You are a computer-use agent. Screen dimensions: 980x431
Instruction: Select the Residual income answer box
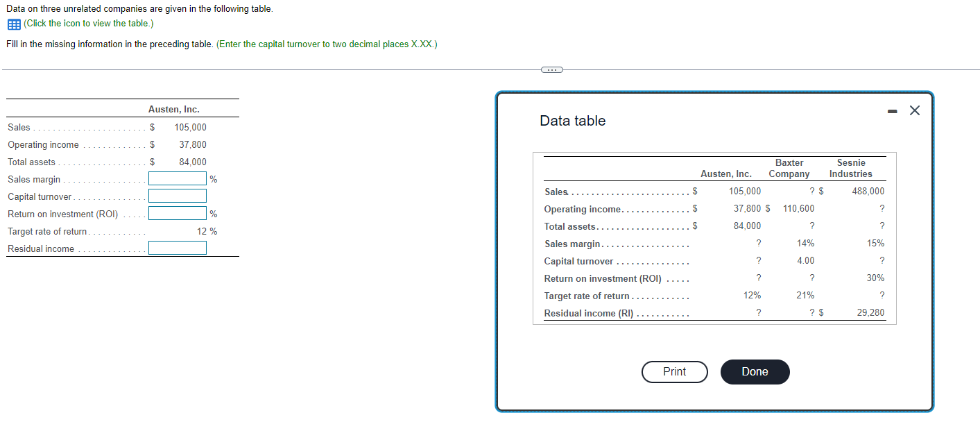point(178,247)
